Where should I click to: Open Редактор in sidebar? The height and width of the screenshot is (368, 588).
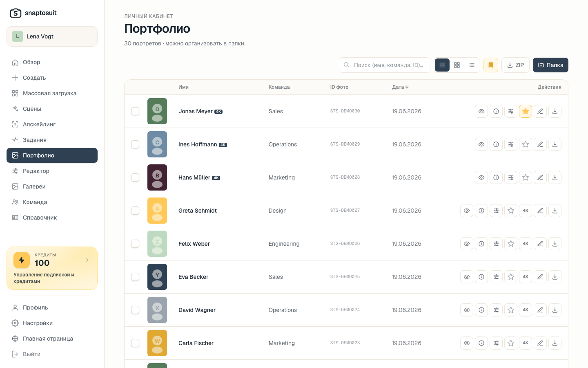52,171
